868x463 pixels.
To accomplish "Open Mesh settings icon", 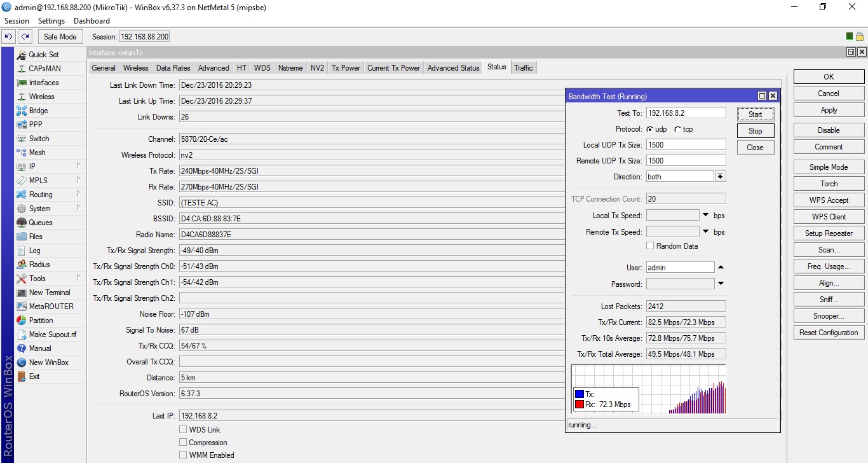I will coord(21,153).
